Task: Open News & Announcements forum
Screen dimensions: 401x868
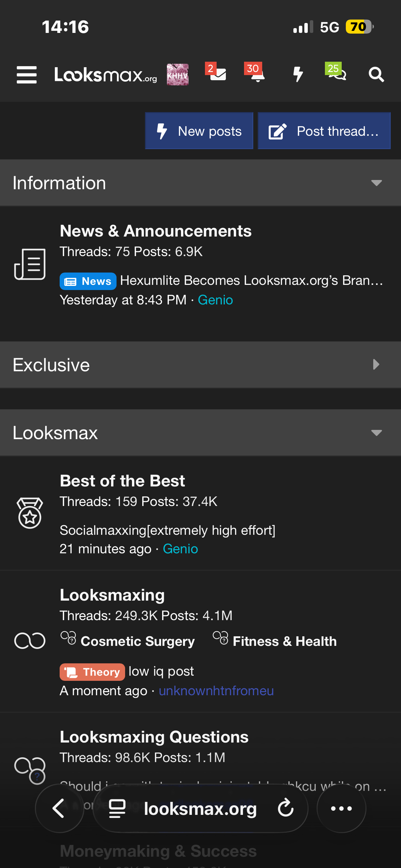Action: click(x=156, y=231)
